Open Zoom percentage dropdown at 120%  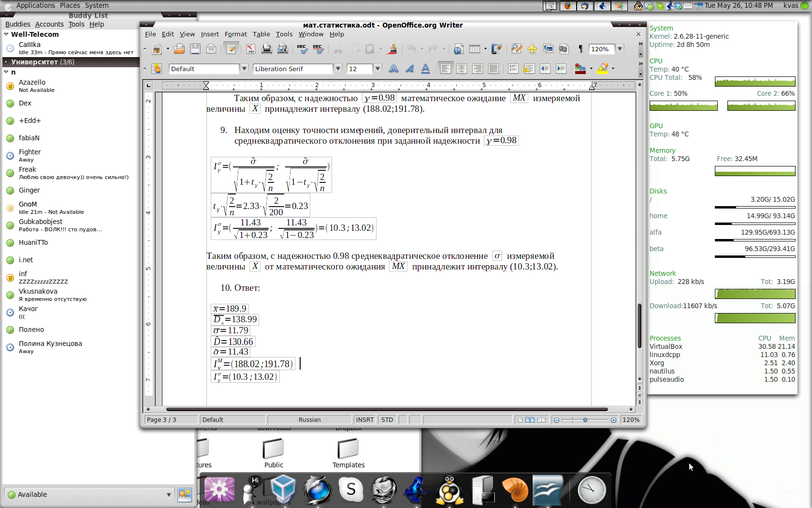pos(620,49)
